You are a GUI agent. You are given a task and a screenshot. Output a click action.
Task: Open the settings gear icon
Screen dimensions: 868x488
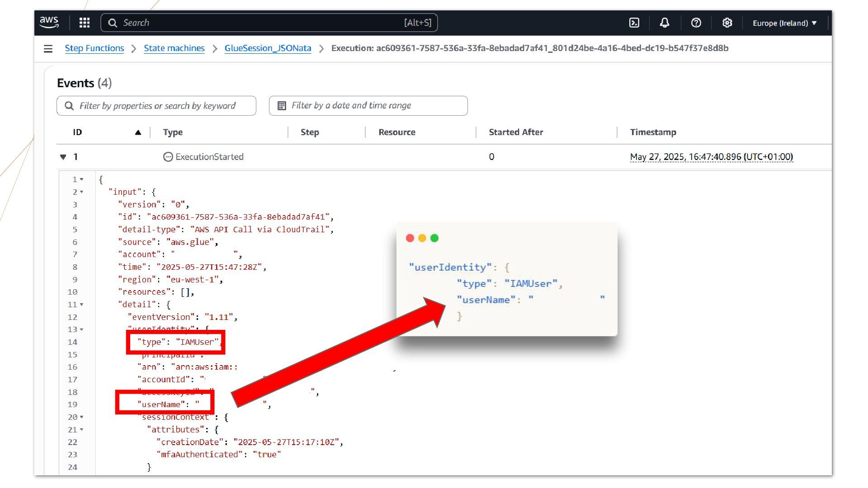727,23
